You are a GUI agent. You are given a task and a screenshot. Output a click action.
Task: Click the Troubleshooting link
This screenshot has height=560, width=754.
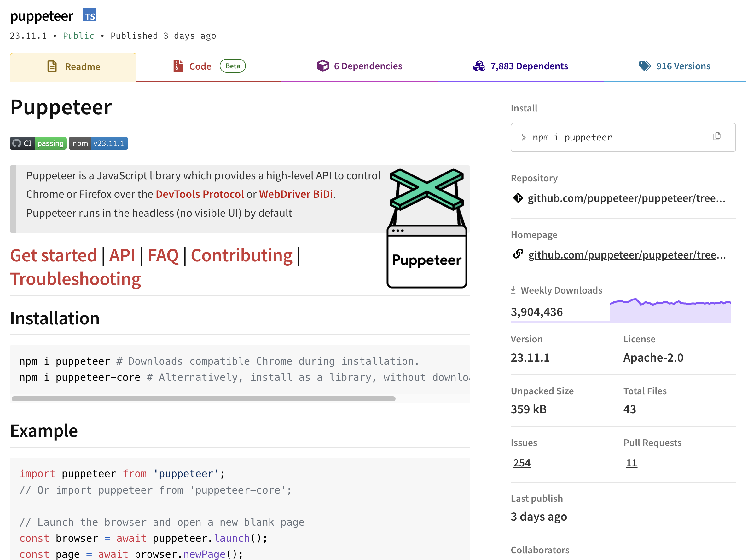pyautogui.click(x=75, y=279)
